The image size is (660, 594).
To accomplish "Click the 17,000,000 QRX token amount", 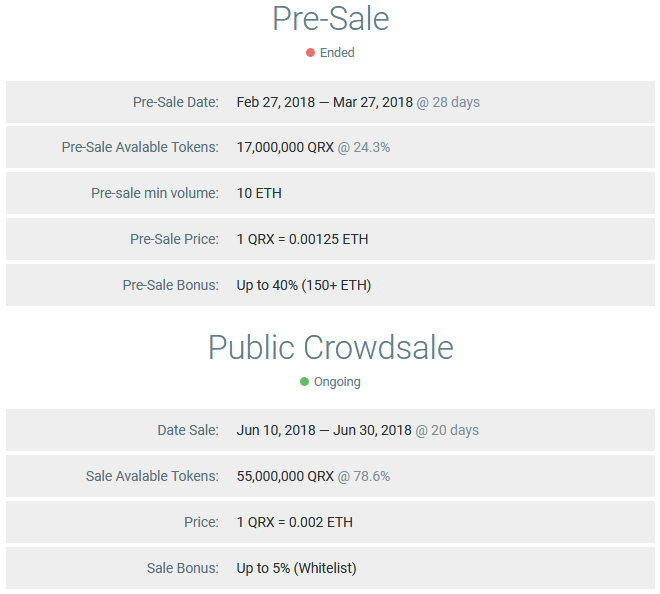I will [x=284, y=148].
